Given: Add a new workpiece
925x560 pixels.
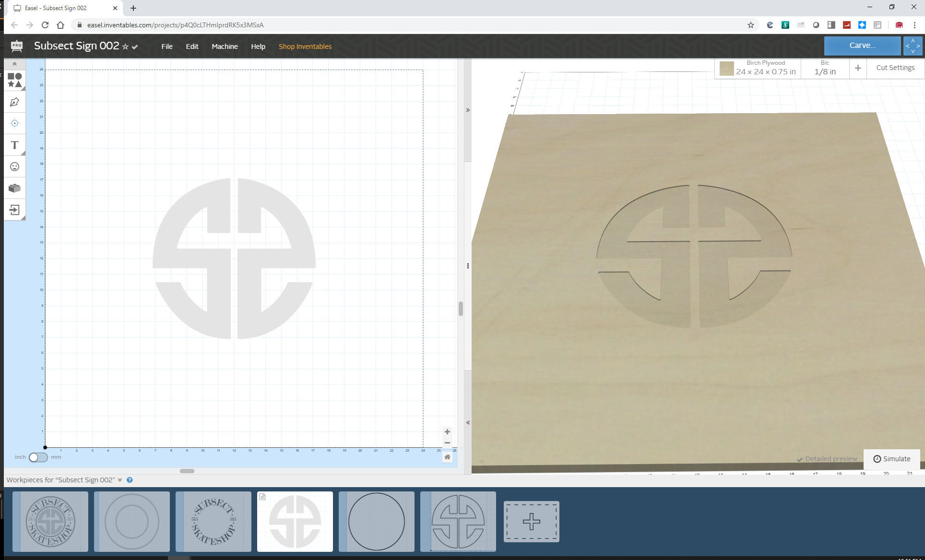Looking at the screenshot, I should pyautogui.click(x=532, y=522).
